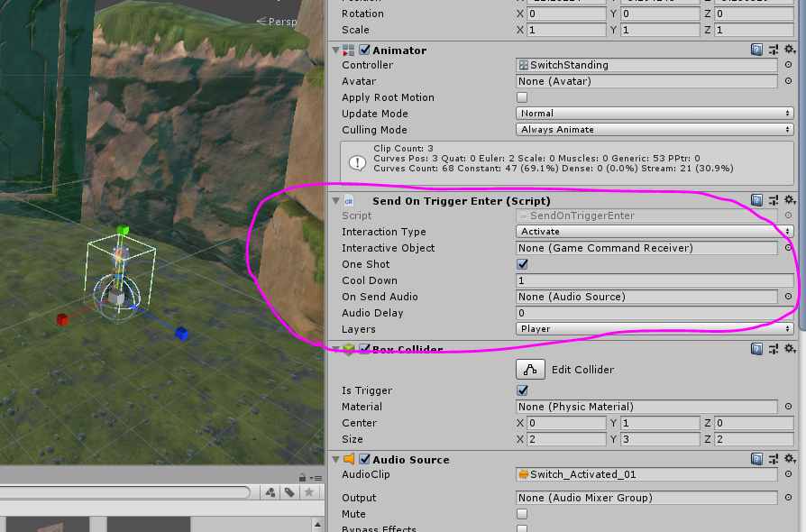Open Audio Source settings gear
This screenshot has width=806, height=532.
790,458
